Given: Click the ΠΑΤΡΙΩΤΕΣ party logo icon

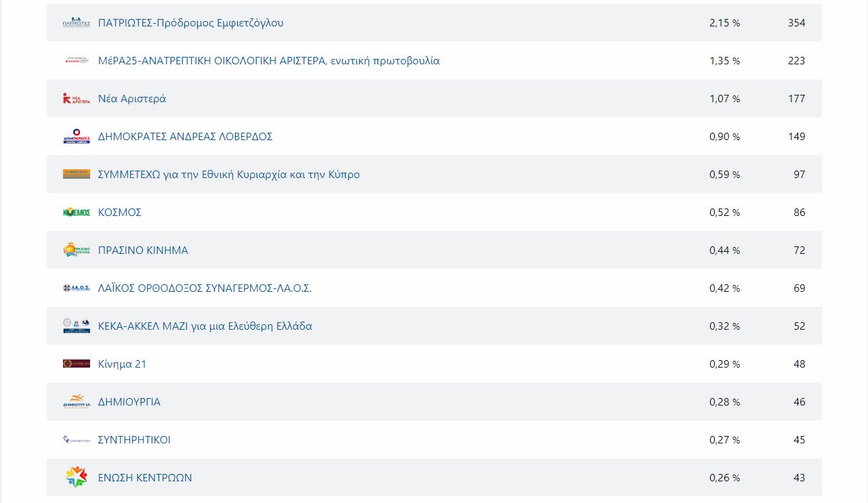Looking at the screenshot, I should pos(76,23).
